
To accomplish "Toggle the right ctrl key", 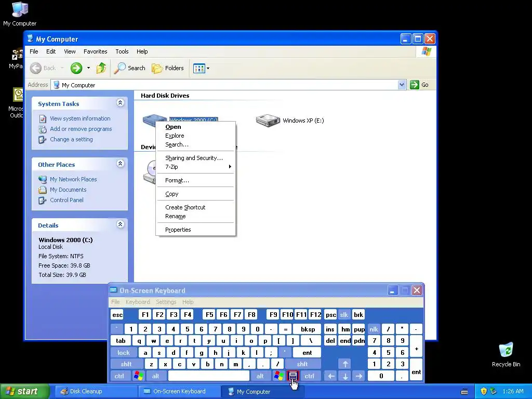I will pos(309,376).
